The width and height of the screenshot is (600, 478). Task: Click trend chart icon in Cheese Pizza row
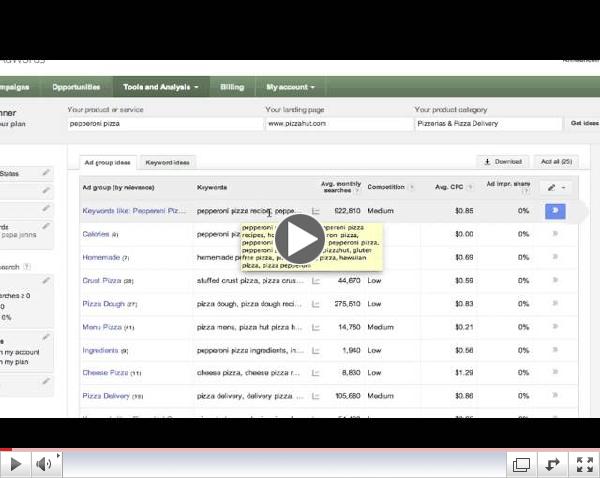315,373
